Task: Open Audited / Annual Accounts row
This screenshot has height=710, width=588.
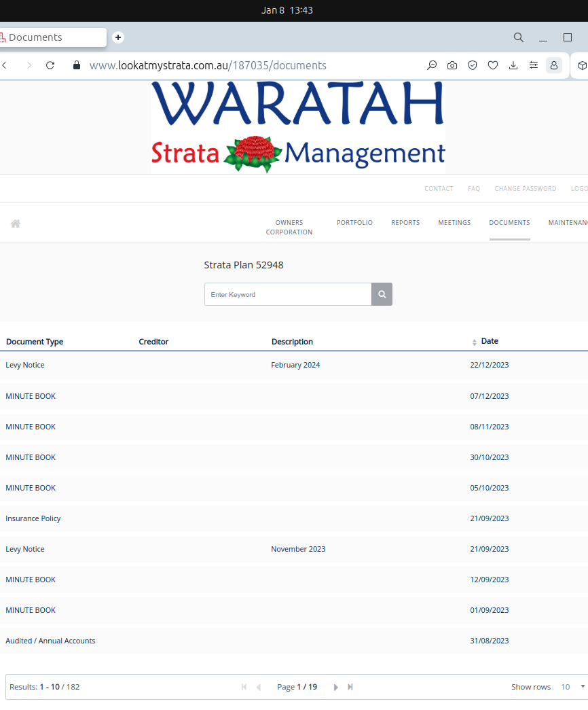Action: 294,641
